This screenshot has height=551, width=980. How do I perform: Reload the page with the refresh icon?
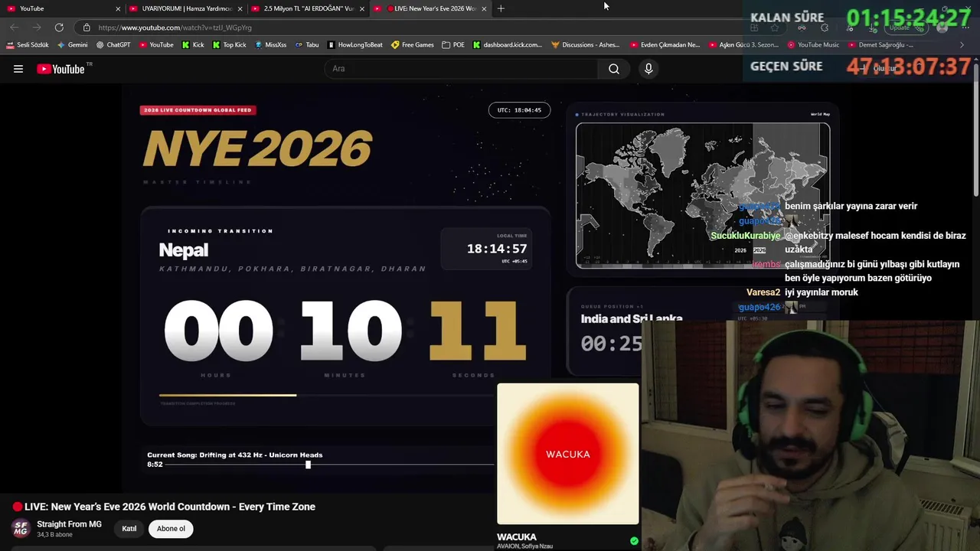[x=59, y=28]
